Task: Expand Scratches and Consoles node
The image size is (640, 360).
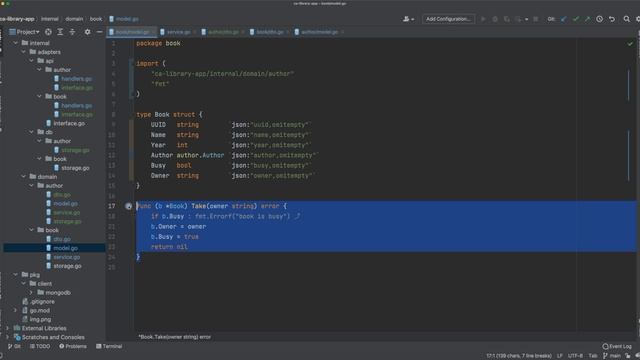Action: click(7, 337)
